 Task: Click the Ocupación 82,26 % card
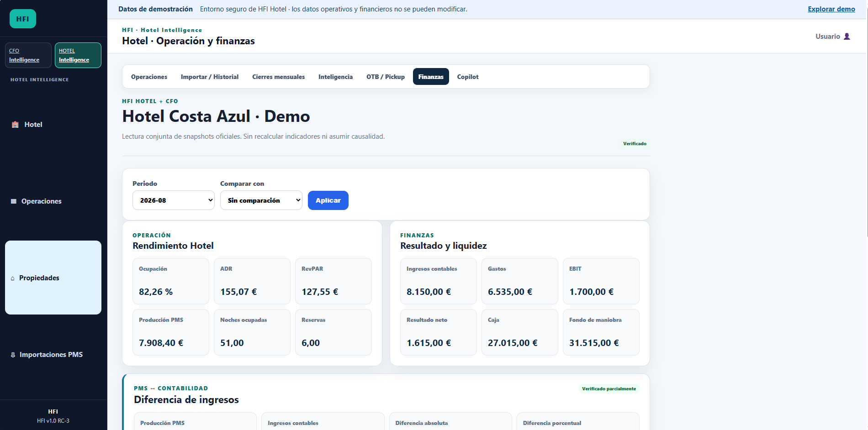171,281
